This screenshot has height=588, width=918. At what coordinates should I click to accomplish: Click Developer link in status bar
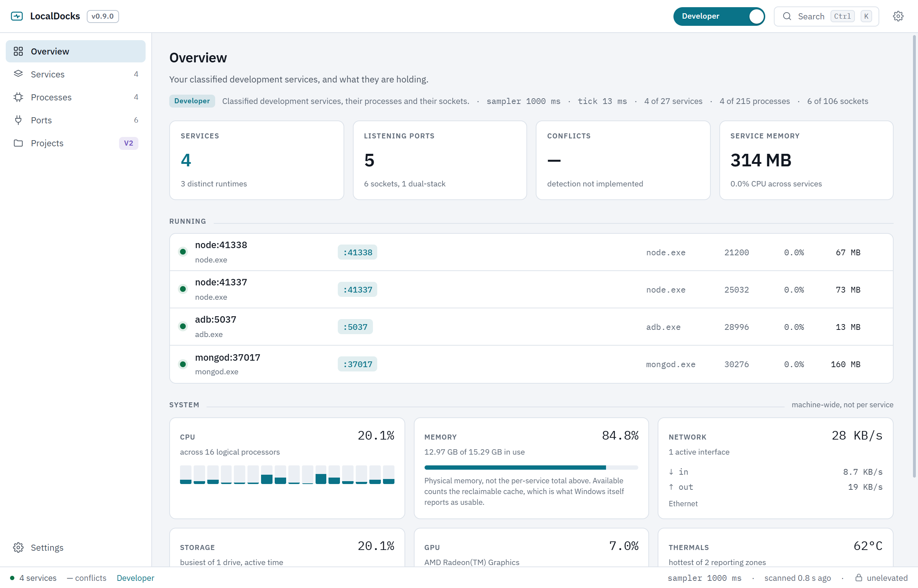coord(135,578)
